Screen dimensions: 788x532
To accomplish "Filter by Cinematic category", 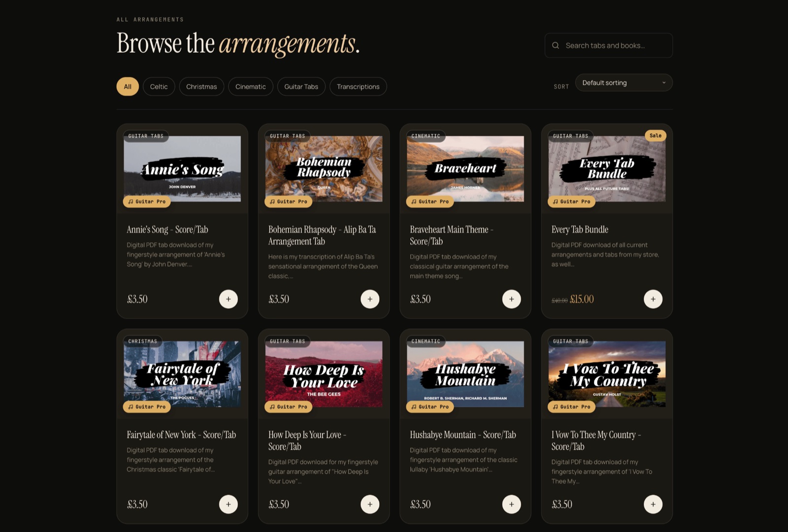I will point(251,87).
